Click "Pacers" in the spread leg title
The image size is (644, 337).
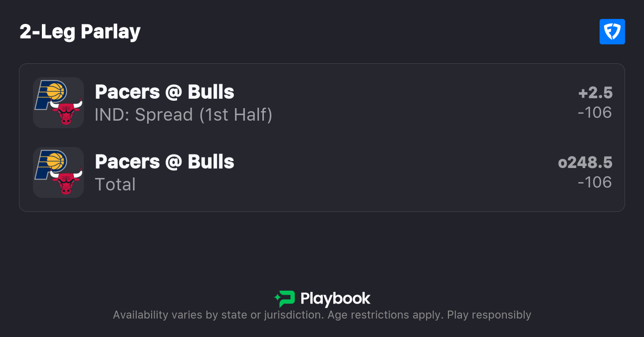[x=127, y=92]
